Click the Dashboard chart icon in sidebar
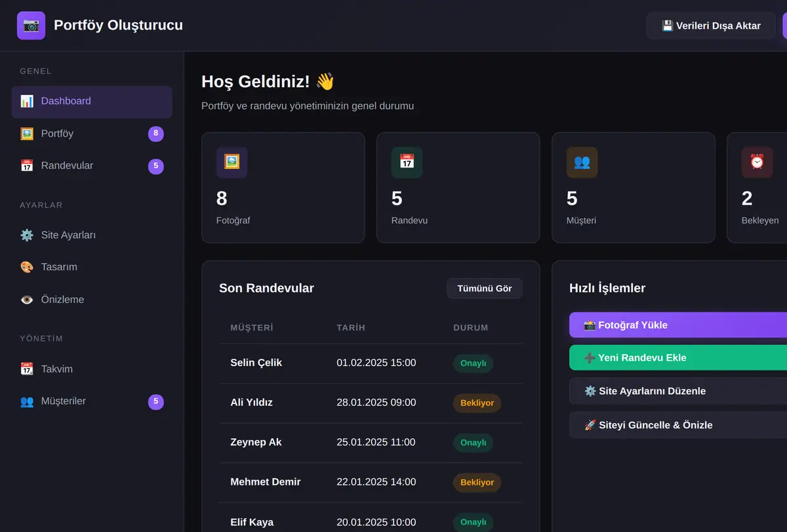The width and height of the screenshot is (787, 532). click(x=27, y=101)
